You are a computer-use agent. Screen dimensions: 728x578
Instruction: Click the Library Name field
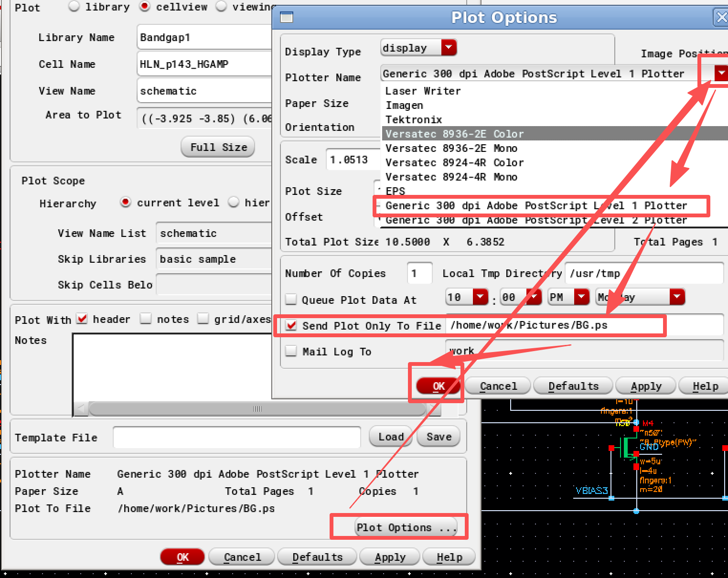click(x=204, y=37)
